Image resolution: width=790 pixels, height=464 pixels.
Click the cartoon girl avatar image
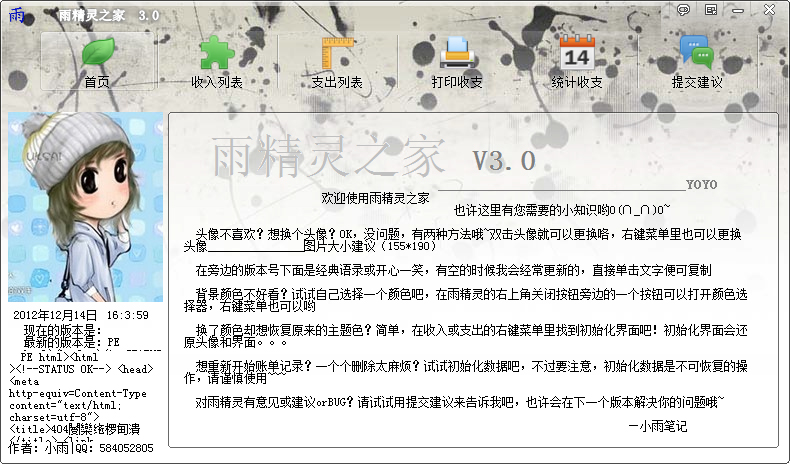coord(85,207)
